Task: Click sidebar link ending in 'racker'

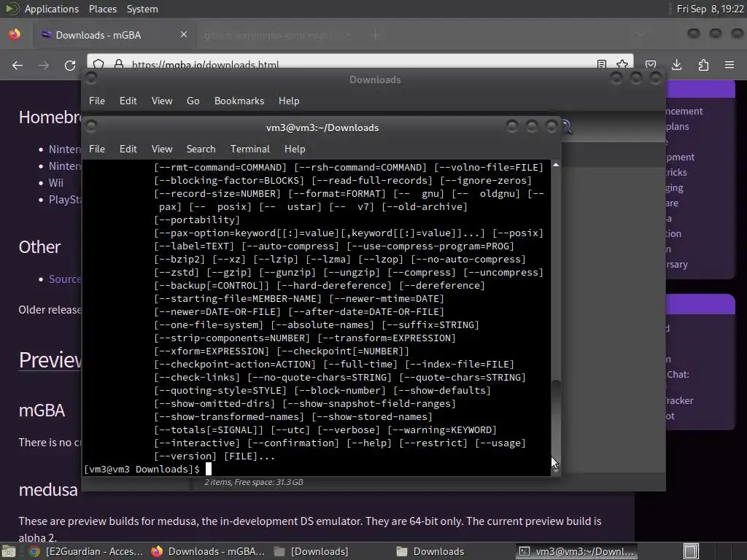Action: 679,401
